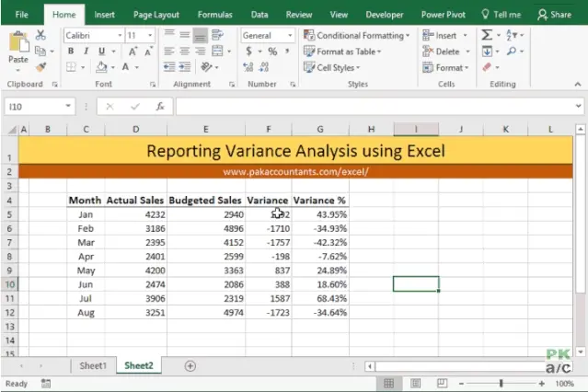
Task: Open Cell Styles dropdown
Action: 332,67
